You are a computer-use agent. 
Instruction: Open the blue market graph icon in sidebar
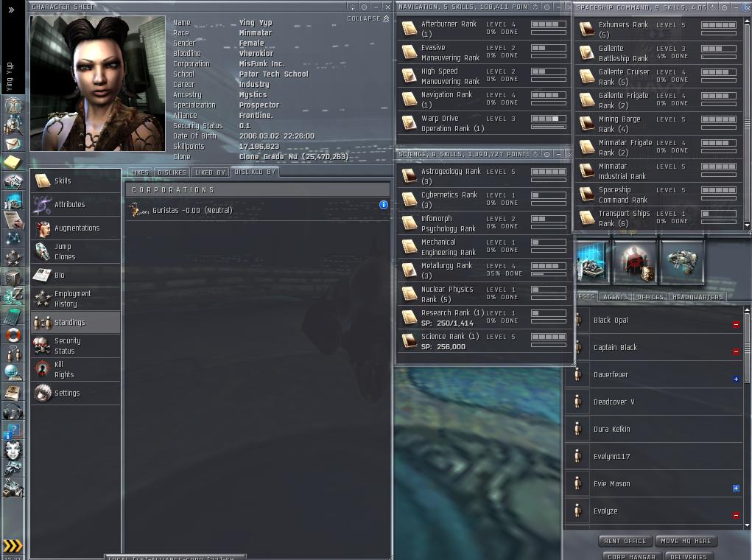[13, 200]
